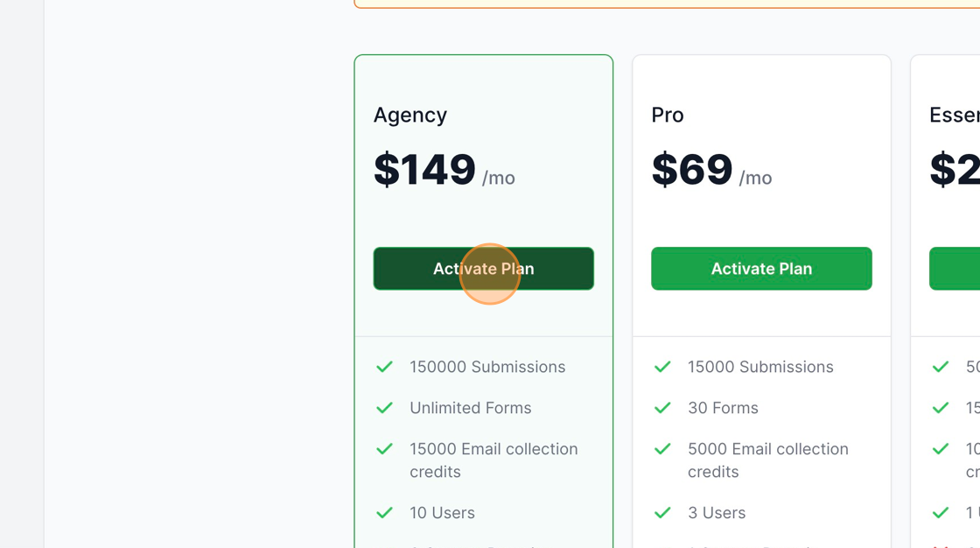Click the checkmark beside 1 User in Essential
Screen dimensions: 980x548
941,513
